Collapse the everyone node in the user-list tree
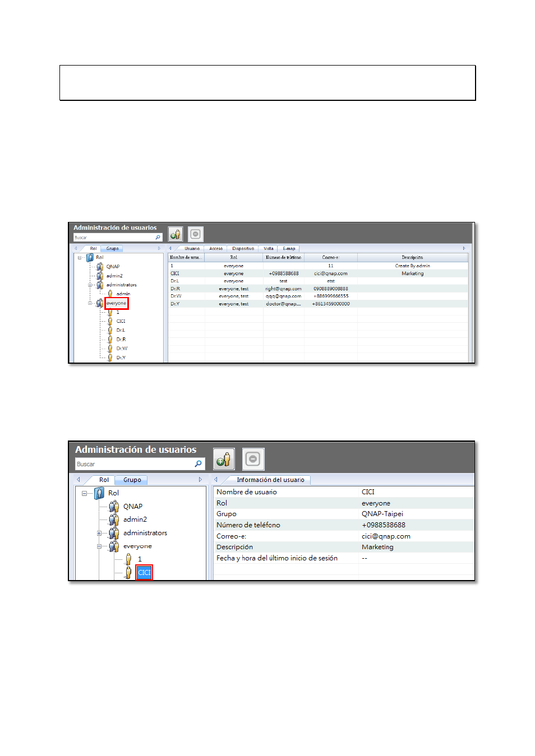 [x=90, y=303]
